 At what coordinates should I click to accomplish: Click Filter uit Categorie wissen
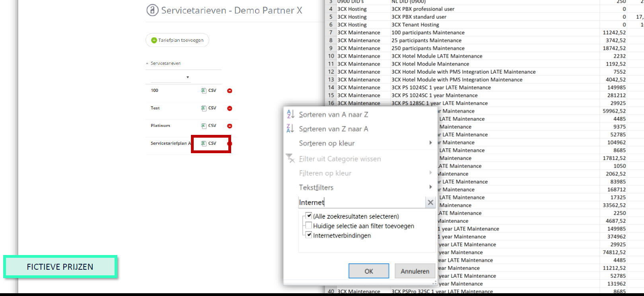(x=340, y=159)
